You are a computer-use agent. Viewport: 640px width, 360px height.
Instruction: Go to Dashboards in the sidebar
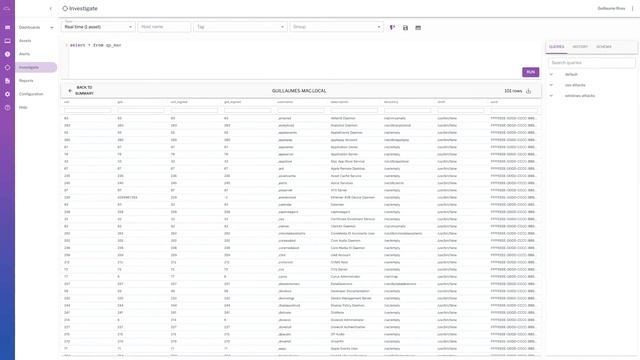29,27
